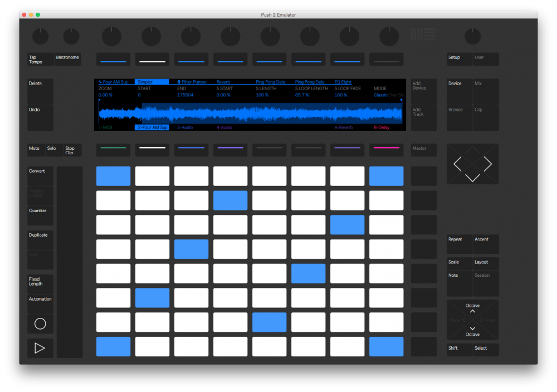Click the blue pad in the seventh pad row
The image size is (557, 392).
click(269, 322)
